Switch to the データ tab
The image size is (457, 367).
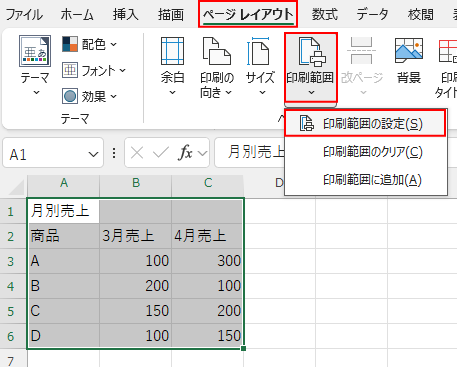click(x=372, y=15)
